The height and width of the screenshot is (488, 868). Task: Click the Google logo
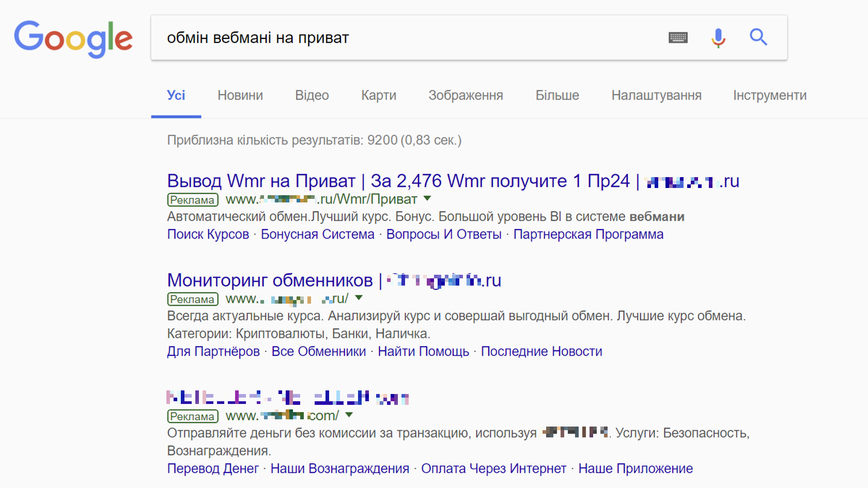pyautogui.click(x=73, y=39)
